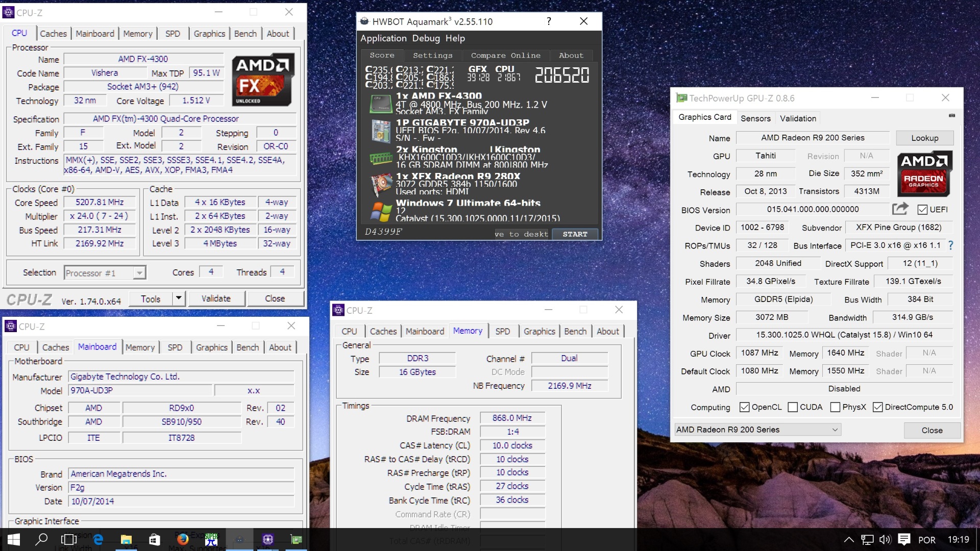This screenshot has height=551, width=980.
Task: Open the Help menu in Aquamark
Action: point(455,38)
